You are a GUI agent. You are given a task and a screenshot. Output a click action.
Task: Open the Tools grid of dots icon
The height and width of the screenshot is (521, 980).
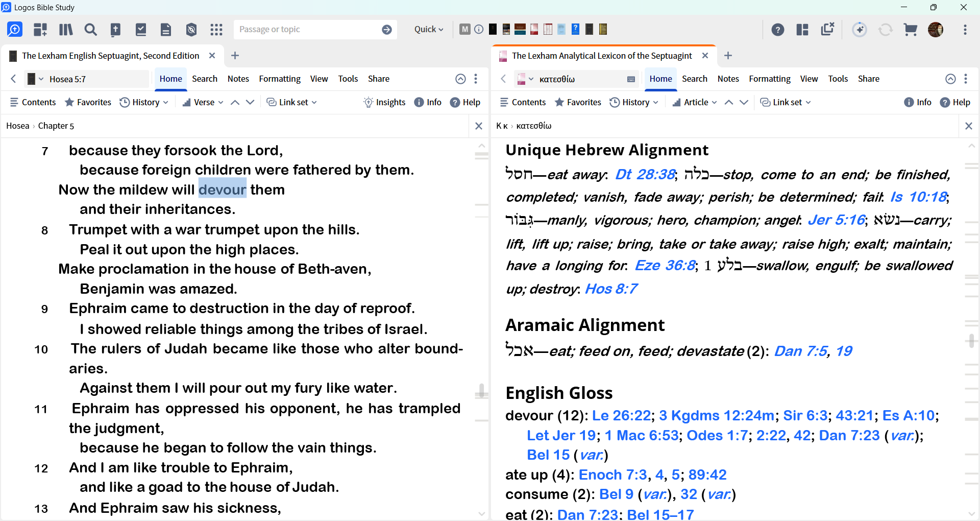click(x=216, y=30)
